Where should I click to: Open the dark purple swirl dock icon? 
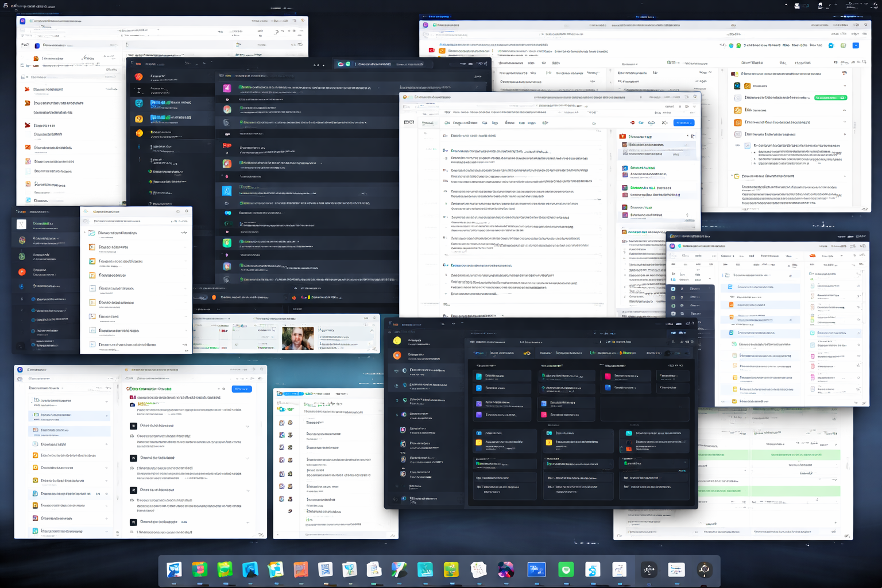tap(505, 570)
